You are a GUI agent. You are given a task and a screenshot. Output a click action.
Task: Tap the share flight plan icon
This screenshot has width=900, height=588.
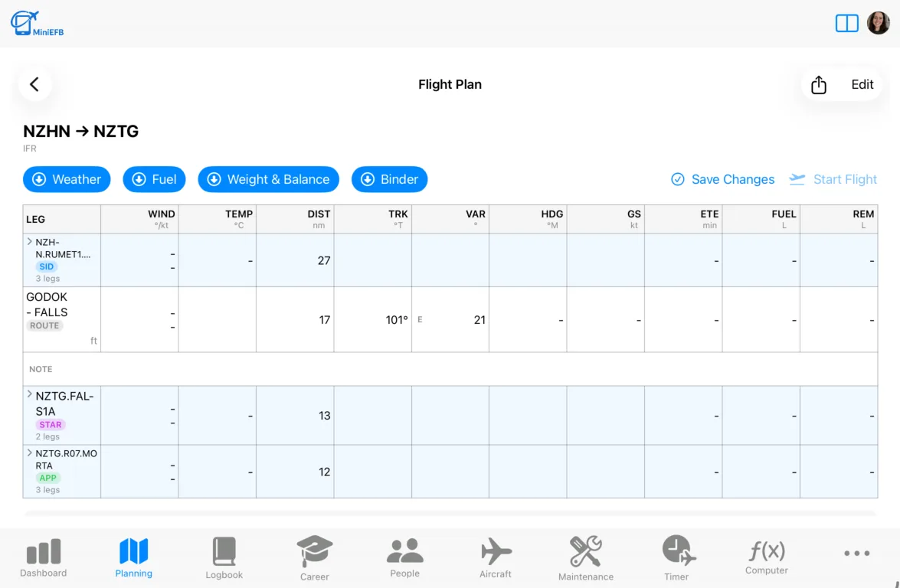click(819, 85)
